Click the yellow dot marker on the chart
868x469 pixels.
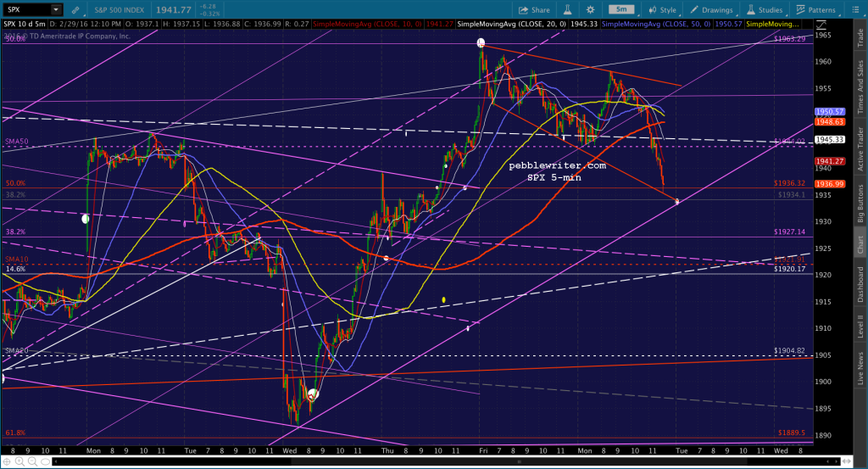[444, 300]
